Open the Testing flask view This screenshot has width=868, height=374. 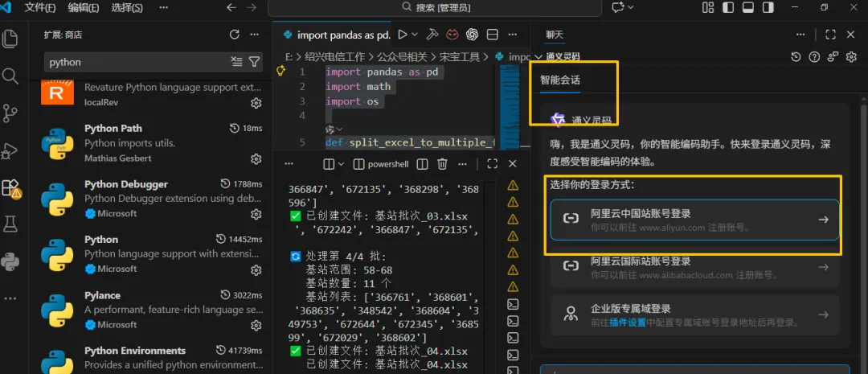click(x=10, y=224)
